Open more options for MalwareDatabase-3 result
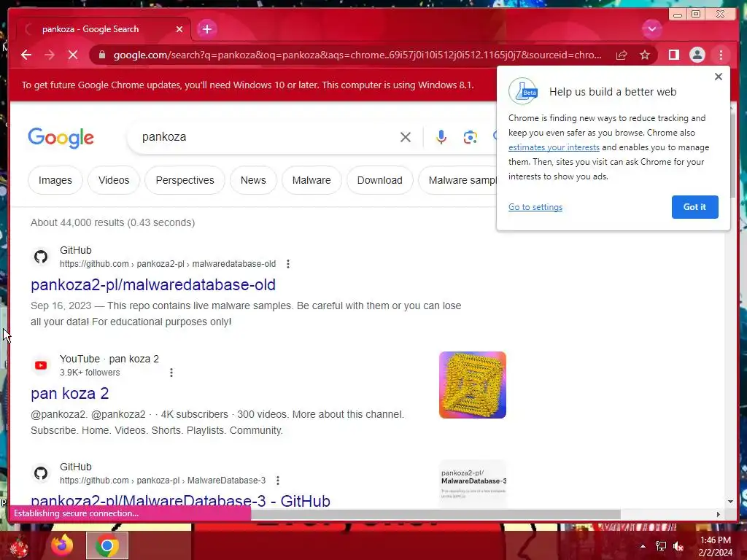747x560 pixels. pos(278,481)
